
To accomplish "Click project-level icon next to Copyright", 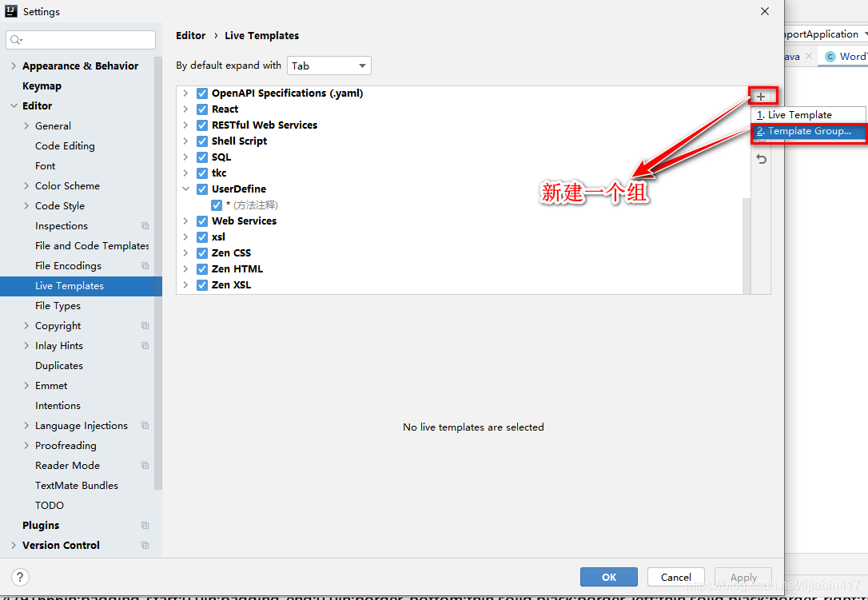I will click(145, 325).
